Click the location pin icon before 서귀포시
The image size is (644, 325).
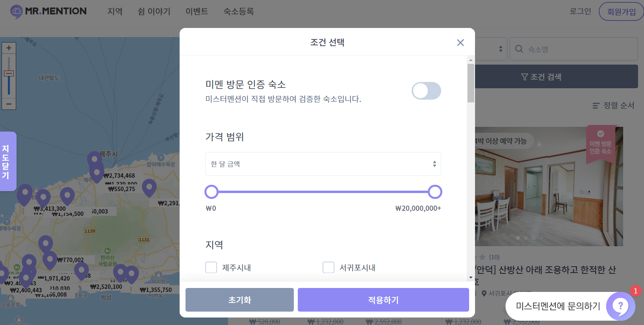[484, 293]
